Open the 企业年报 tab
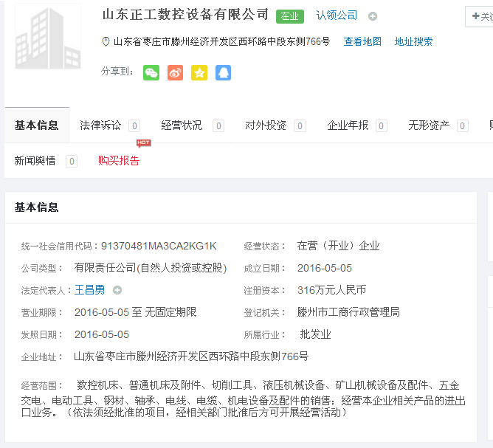This screenshot has height=448, width=493. 348,125
